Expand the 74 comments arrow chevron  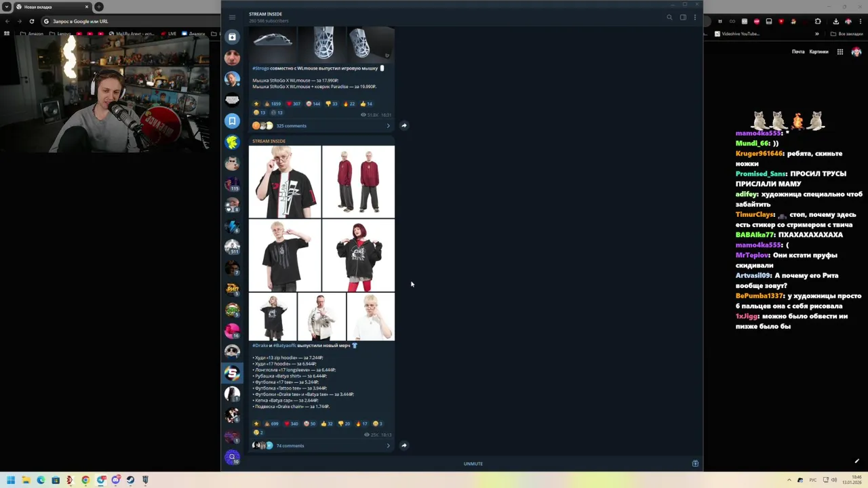coord(388,445)
